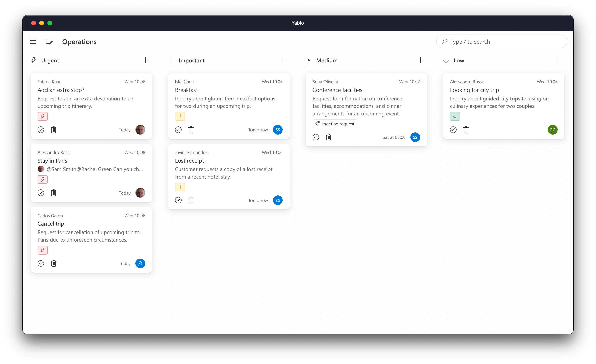This screenshot has height=364, width=596.
Task: Add new card to Low column
Action: (x=558, y=60)
